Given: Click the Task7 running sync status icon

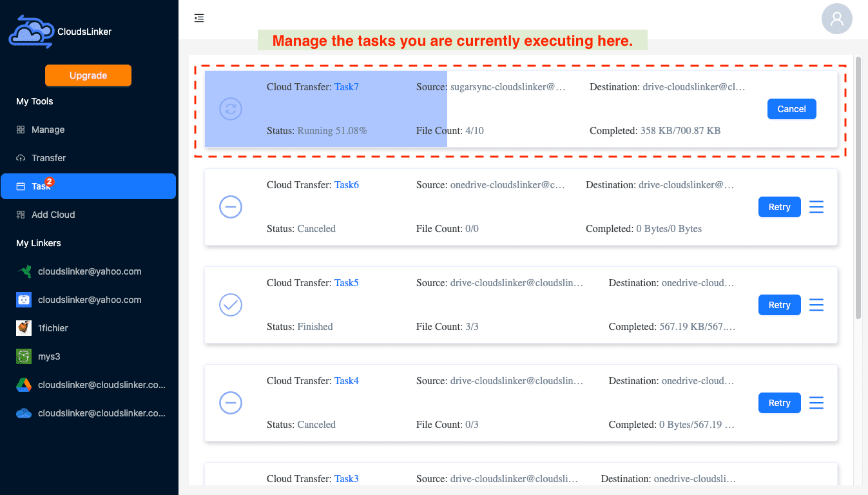Looking at the screenshot, I should pos(231,109).
